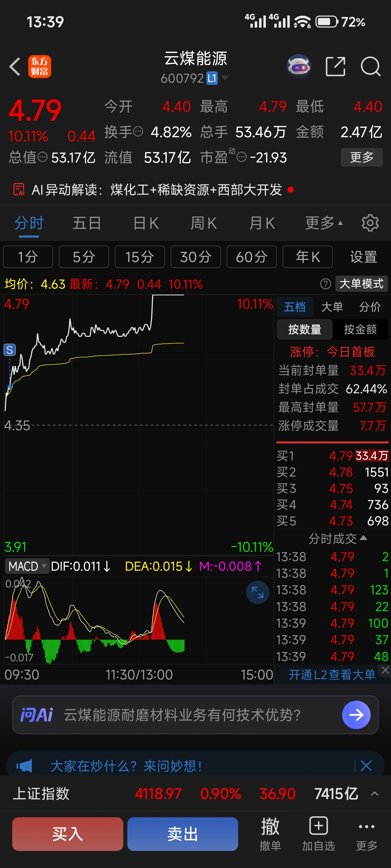Open 大家在炒什么？来问妙想 link

point(126,766)
